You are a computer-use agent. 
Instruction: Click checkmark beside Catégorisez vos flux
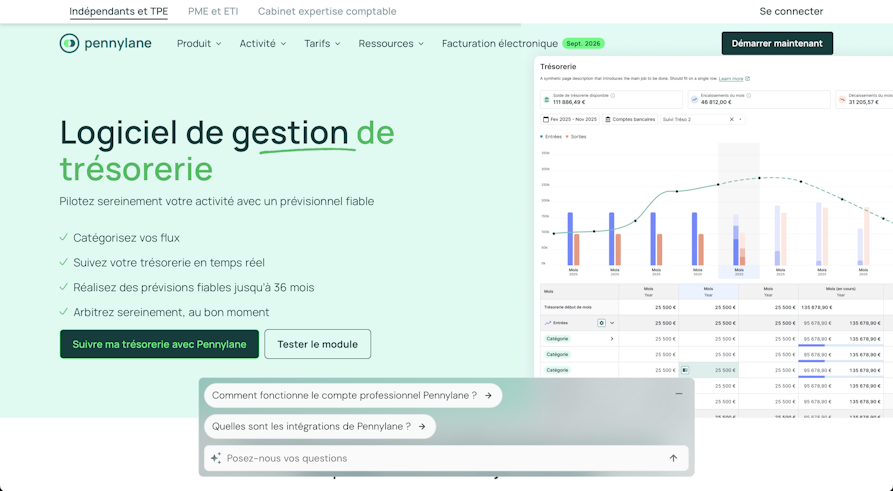tap(64, 238)
